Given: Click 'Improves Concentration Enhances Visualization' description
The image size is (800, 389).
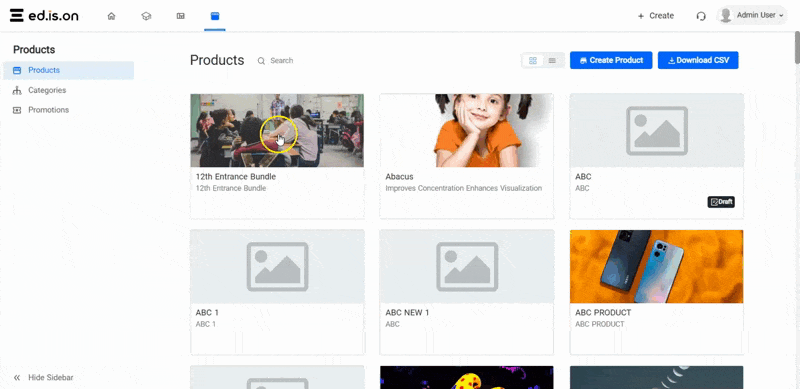Looking at the screenshot, I should (464, 188).
